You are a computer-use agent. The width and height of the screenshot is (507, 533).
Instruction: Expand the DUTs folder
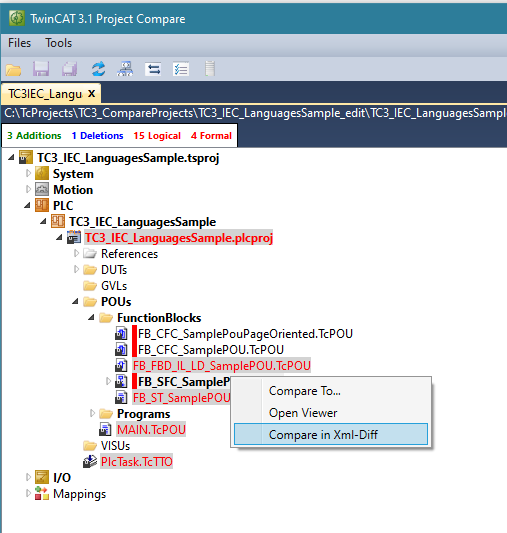[76, 269]
